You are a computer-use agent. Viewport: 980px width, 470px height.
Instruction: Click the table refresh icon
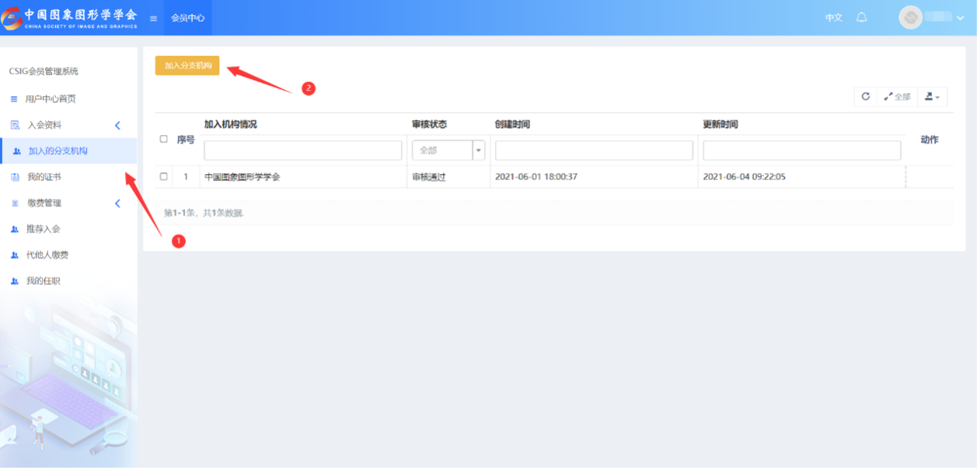coord(865,96)
